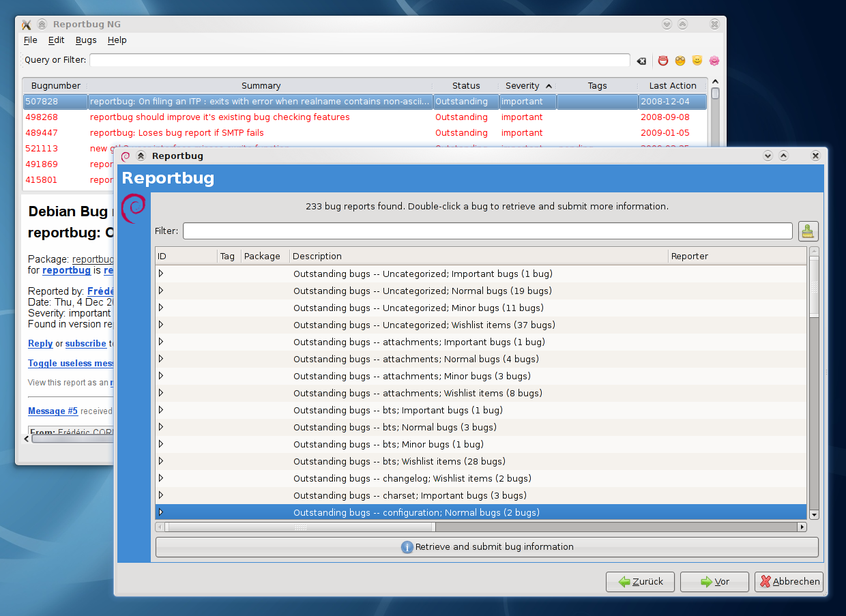
Task: Expand 'Uncategorized; Important bugs (1 bug)' row
Action: click(x=161, y=274)
